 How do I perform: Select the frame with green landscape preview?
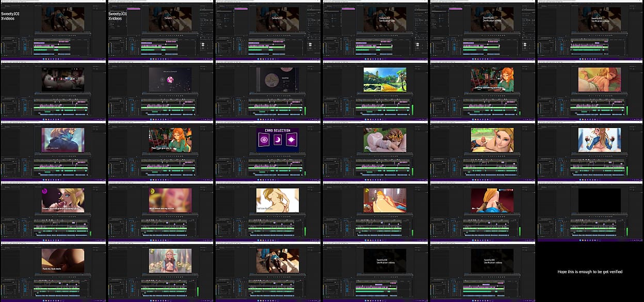pos(375,90)
